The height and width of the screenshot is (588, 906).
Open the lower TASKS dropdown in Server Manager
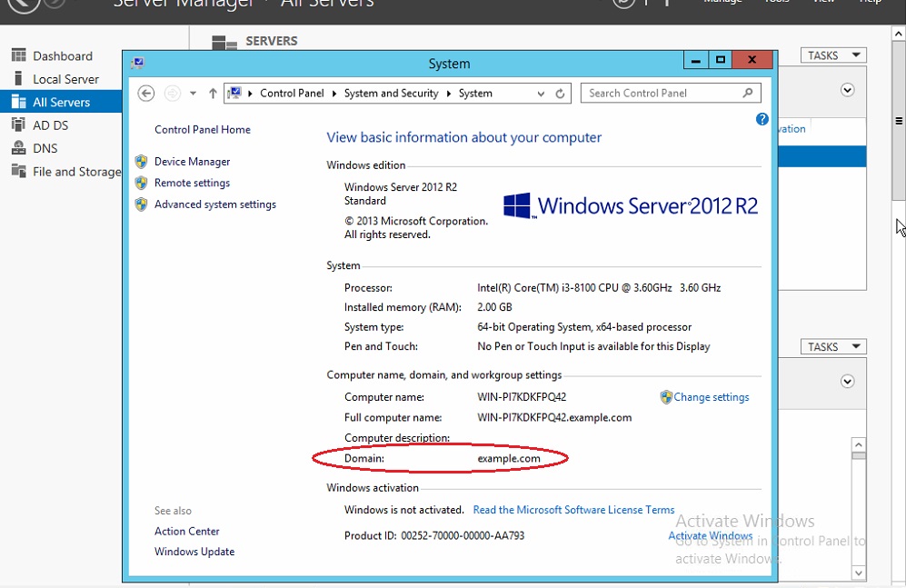[833, 346]
